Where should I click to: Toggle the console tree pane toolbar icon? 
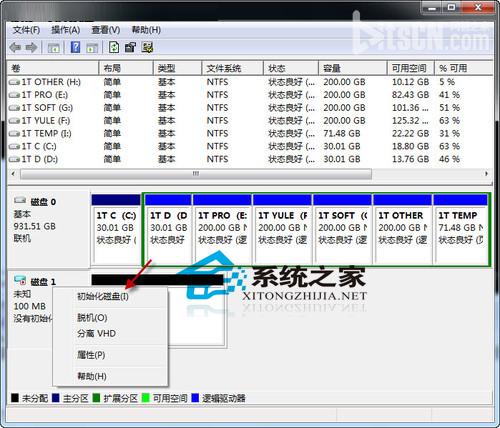point(54,48)
